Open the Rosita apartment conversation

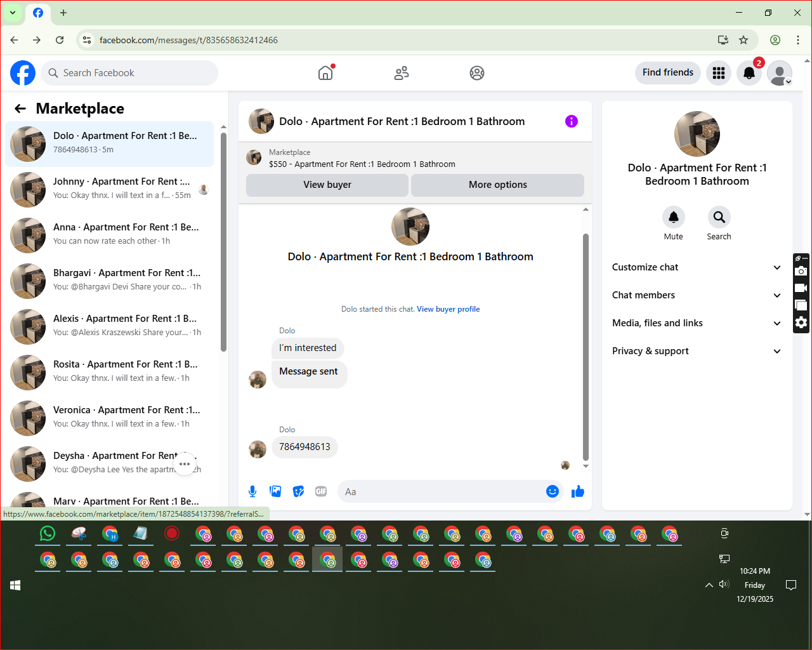pos(109,372)
